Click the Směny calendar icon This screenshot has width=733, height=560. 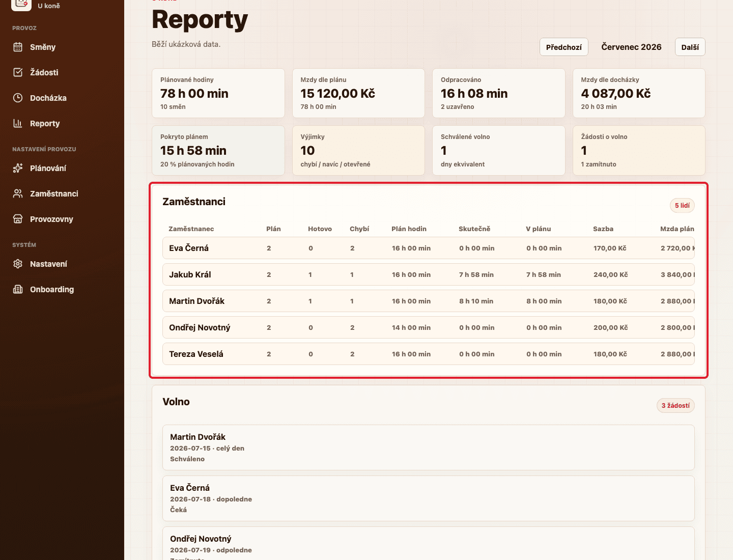(x=18, y=47)
